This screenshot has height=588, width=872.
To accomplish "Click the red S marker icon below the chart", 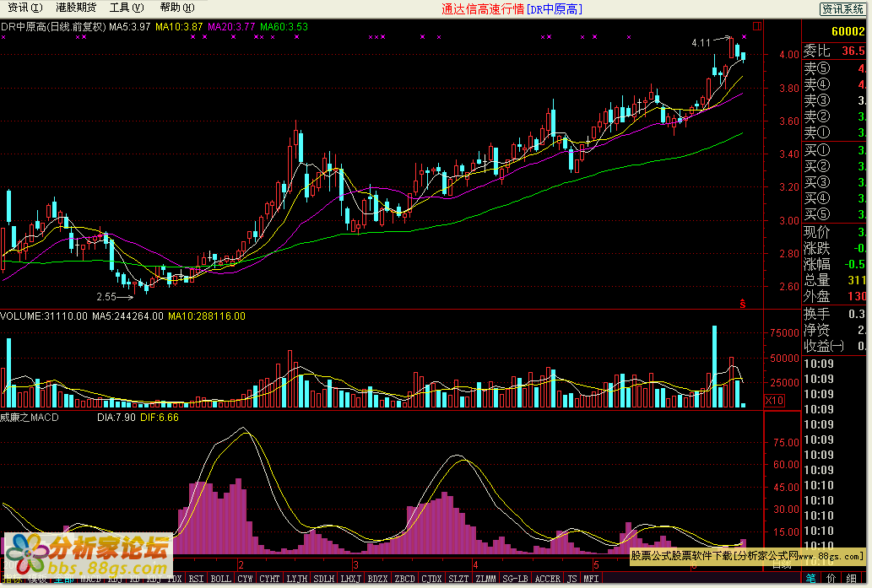I will point(742,304).
